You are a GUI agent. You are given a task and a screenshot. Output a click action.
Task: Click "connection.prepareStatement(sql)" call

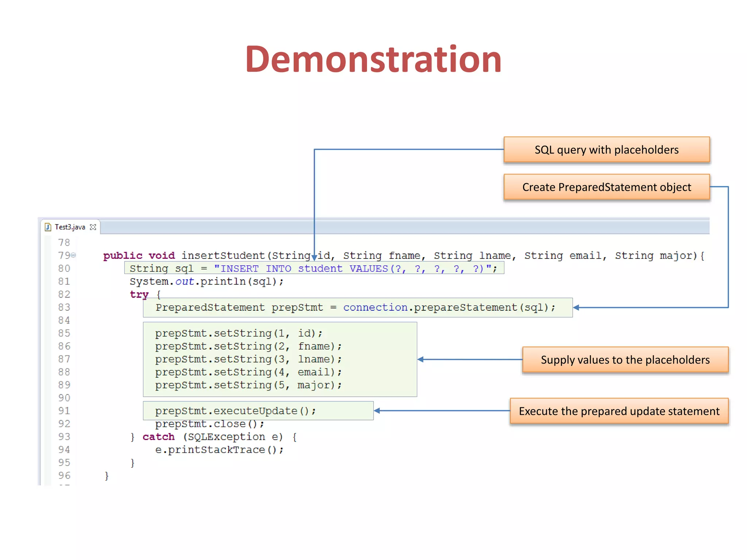[446, 308]
